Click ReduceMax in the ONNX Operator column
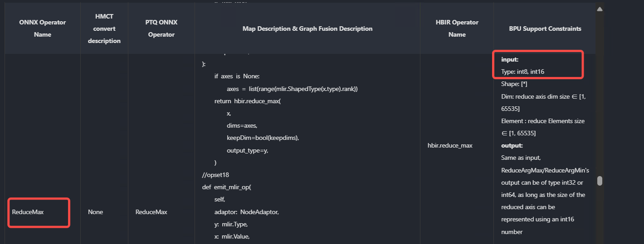The width and height of the screenshot is (644, 244). click(28, 212)
